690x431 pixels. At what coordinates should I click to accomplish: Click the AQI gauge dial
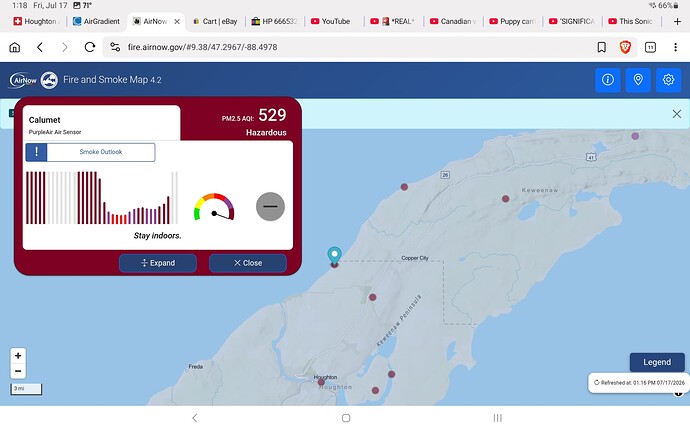(x=214, y=206)
